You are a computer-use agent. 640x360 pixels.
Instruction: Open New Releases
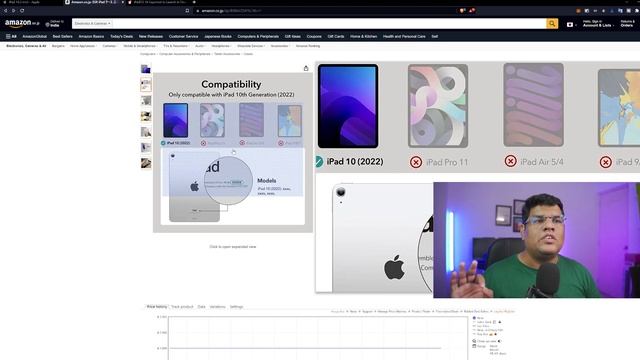151,36
